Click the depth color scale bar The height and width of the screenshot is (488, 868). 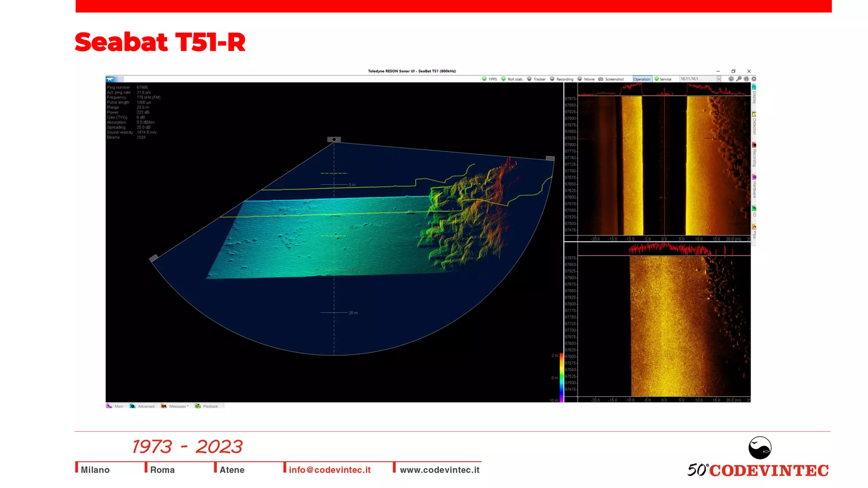pyautogui.click(x=562, y=377)
